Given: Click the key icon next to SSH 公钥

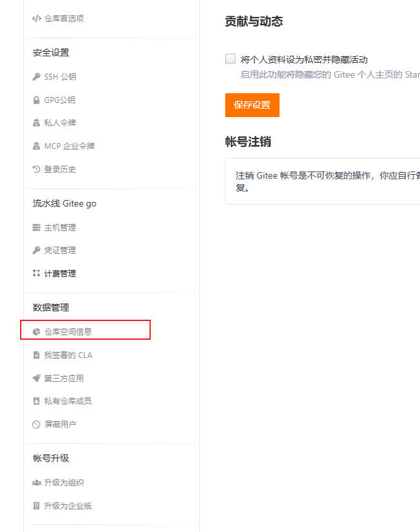Looking at the screenshot, I should pyautogui.click(x=36, y=77).
